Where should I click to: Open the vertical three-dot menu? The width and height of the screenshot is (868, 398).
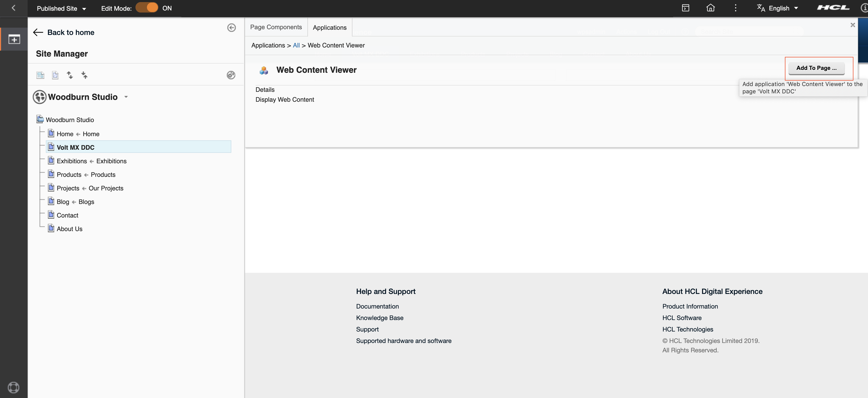[x=735, y=8]
